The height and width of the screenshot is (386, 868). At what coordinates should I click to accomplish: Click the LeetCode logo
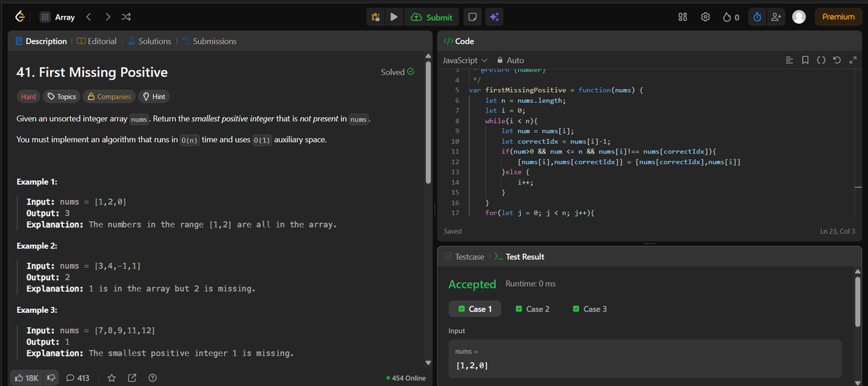pyautogui.click(x=21, y=17)
